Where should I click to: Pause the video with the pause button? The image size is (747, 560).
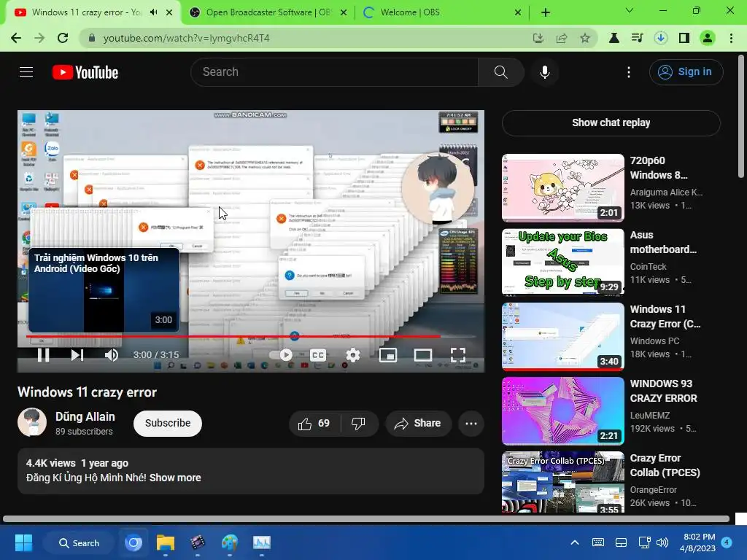click(43, 355)
